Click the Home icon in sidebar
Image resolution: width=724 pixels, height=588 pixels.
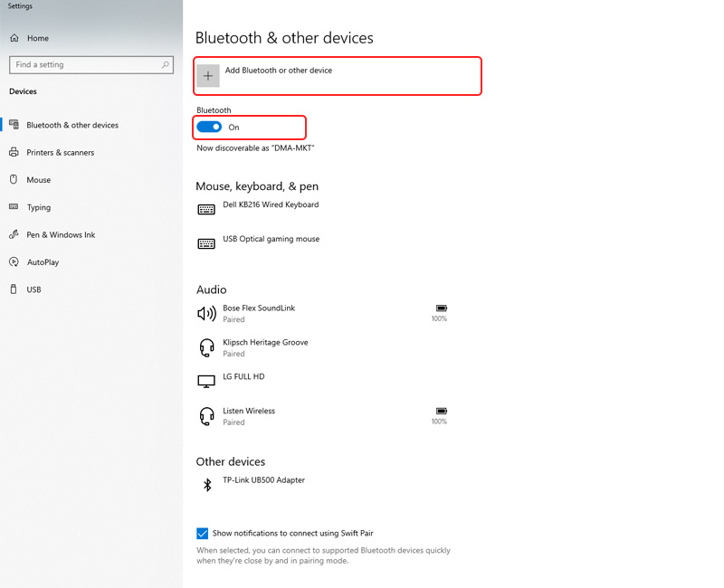[x=14, y=38]
